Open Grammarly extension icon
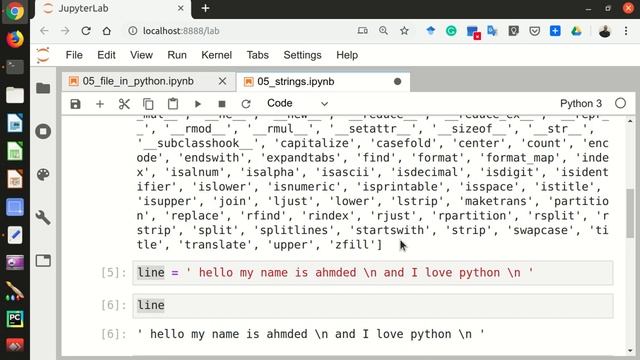The width and height of the screenshot is (640, 360). [x=451, y=31]
